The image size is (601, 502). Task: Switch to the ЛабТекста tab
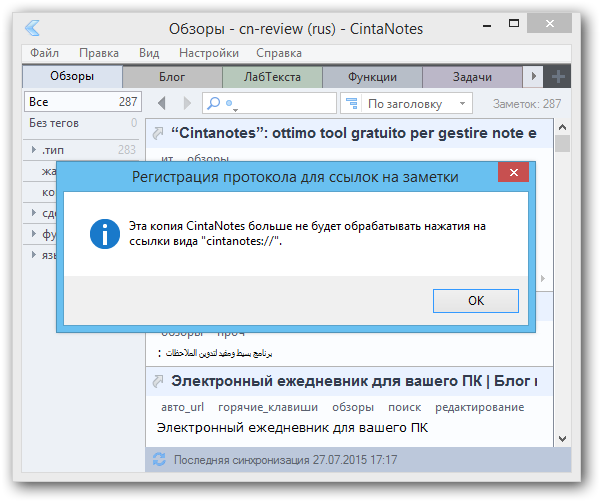272,77
